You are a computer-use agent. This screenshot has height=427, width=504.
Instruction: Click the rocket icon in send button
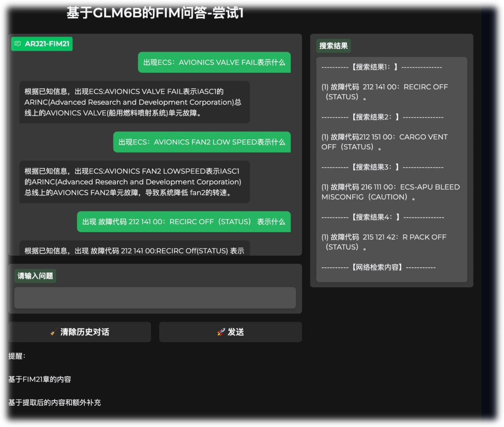(x=221, y=332)
